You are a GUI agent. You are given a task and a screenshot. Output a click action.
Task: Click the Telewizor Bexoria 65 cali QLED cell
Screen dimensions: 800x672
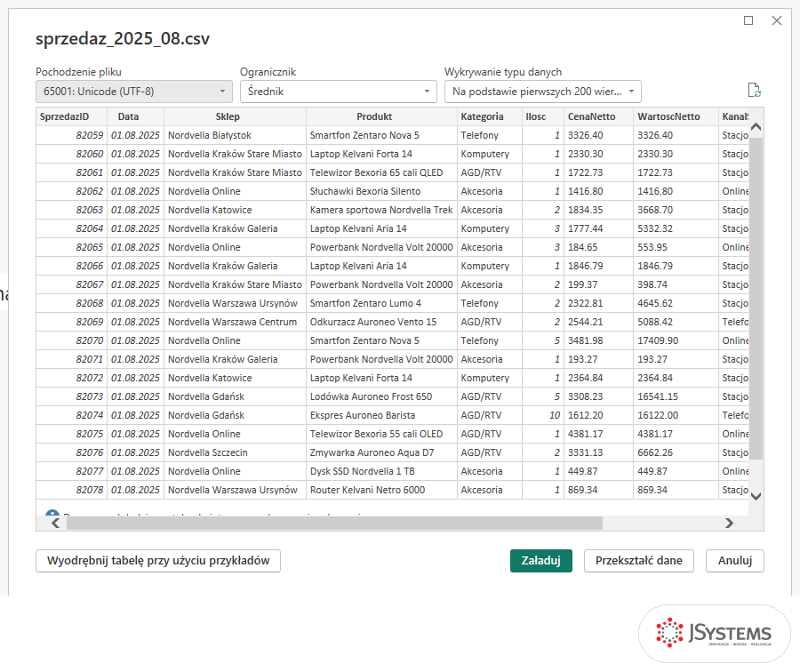[381, 172]
